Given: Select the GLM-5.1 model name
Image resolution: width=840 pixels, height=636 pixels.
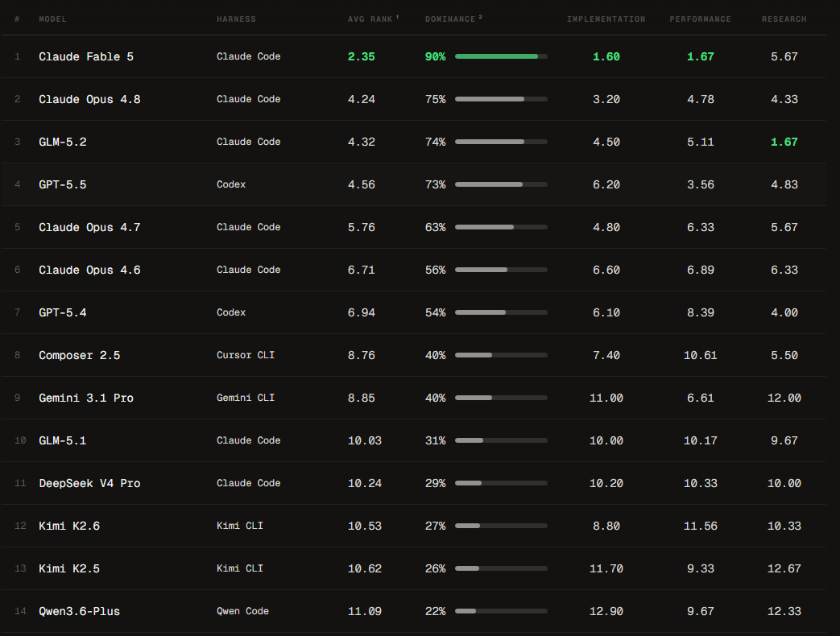Looking at the screenshot, I should click(x=63, y=440).
